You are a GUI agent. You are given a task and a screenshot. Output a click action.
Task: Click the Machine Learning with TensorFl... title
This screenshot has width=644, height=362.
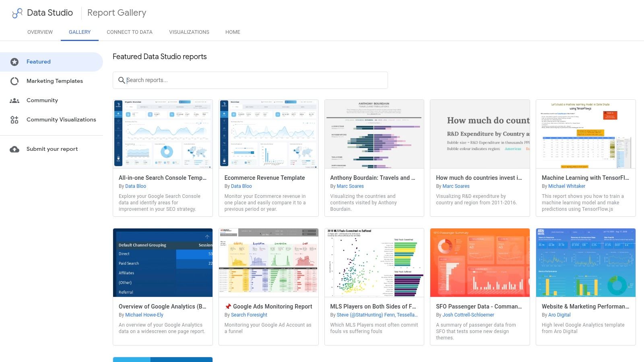[x=585, y=178]
